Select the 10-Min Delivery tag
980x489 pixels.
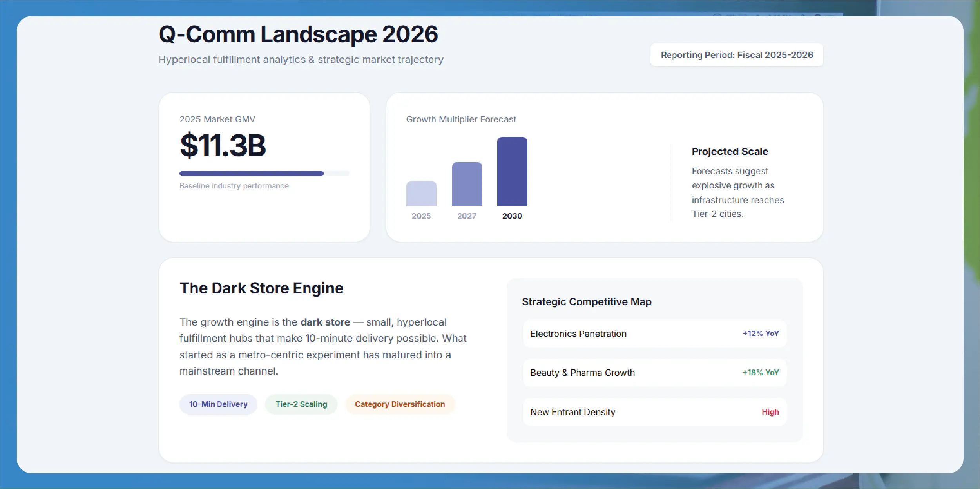coord(218,404)
